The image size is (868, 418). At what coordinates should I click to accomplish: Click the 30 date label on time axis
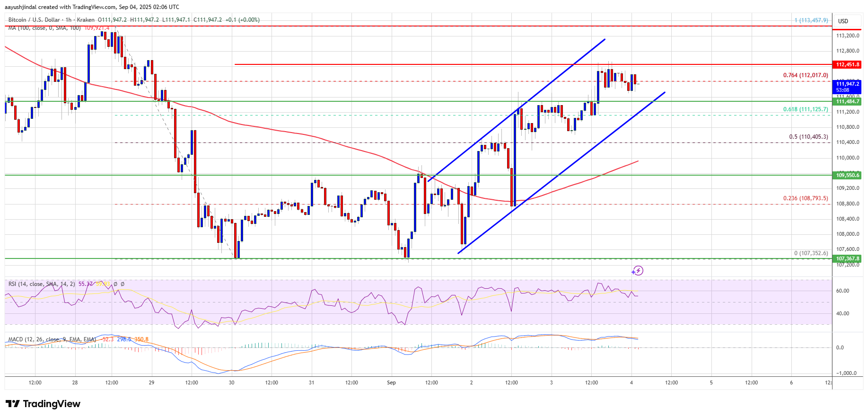231,382
